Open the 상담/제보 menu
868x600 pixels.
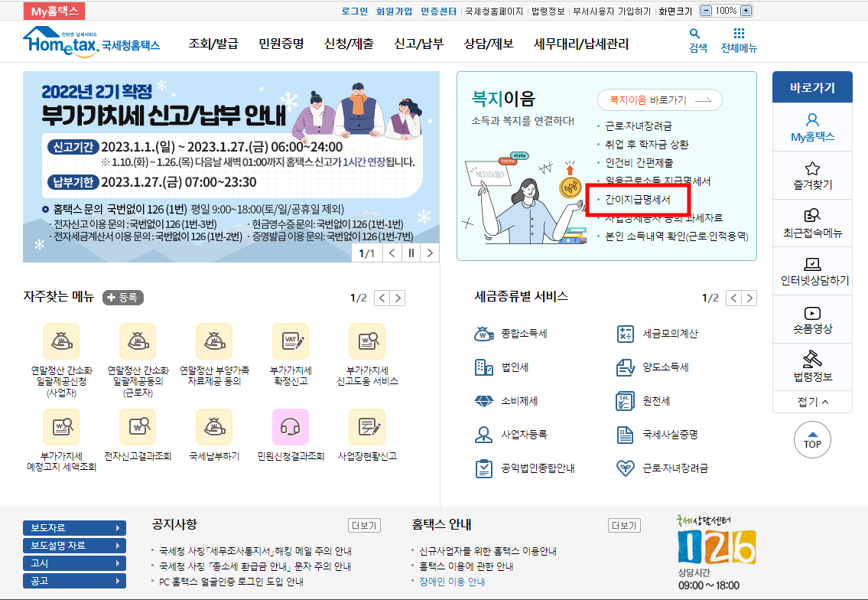click(x=488, y=44)
